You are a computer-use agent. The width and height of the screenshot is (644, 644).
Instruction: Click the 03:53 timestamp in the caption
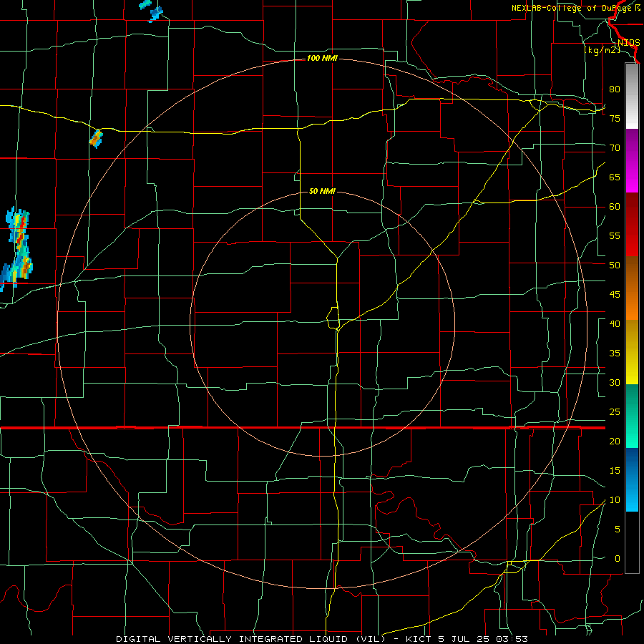[x=514, y=639]
